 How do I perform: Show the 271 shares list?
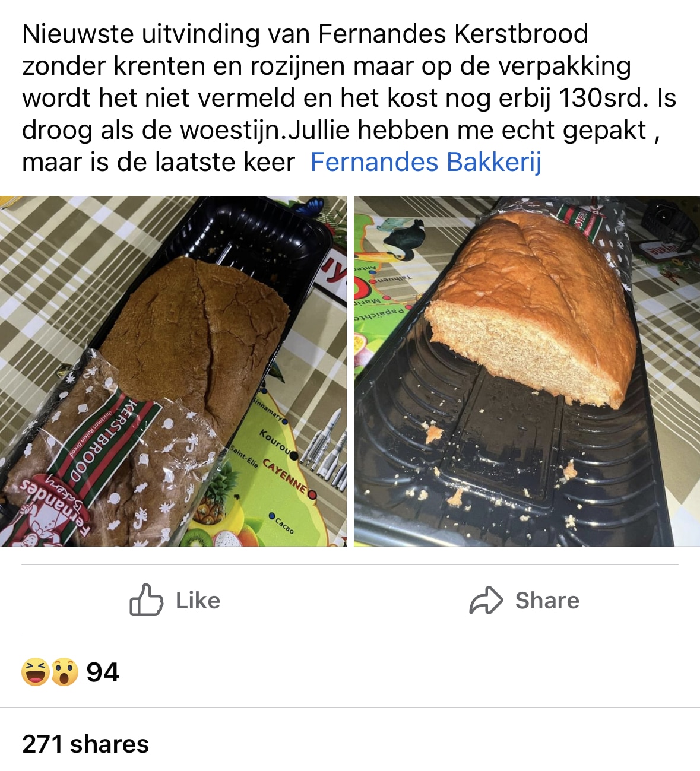(85, 744)
